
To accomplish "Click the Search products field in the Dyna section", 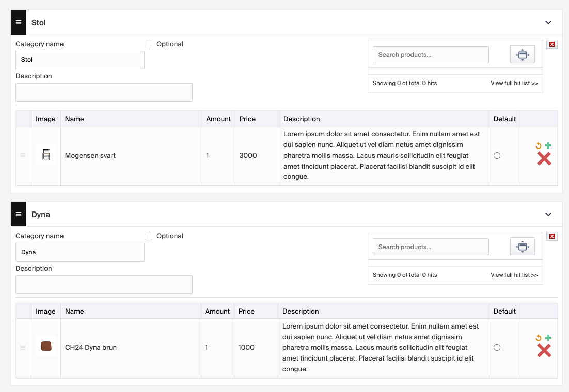I will [430, 247].
